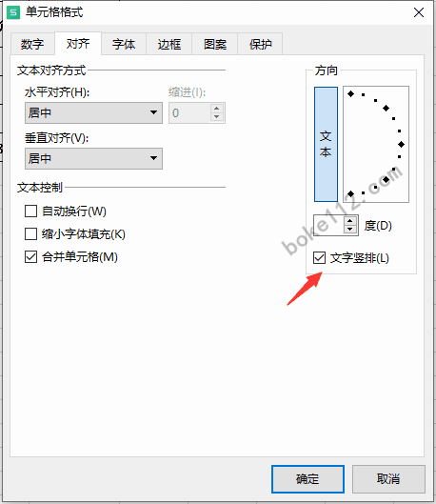436x504 pixels.
Task: Decrease the degree spinner value
Action: [350, 230]
